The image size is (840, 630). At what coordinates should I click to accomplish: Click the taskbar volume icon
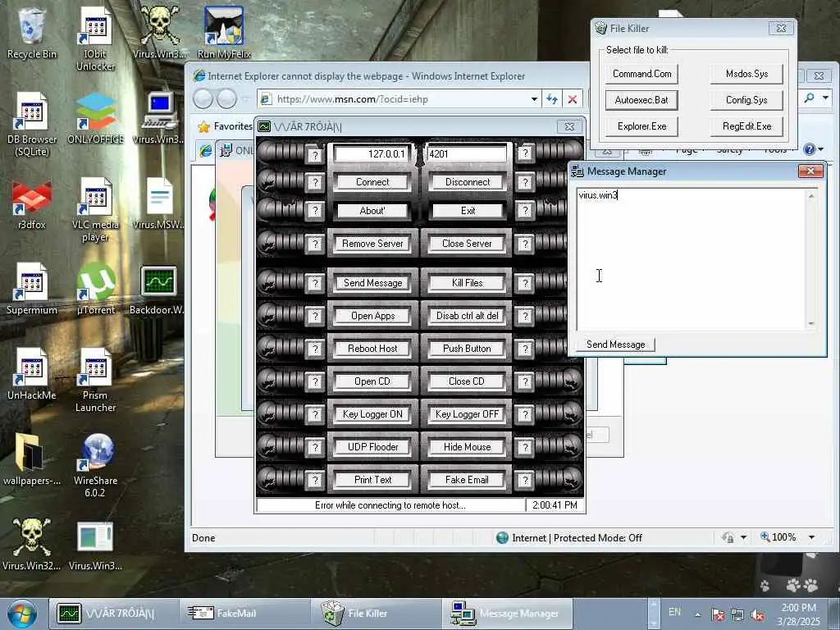[757, 614]
